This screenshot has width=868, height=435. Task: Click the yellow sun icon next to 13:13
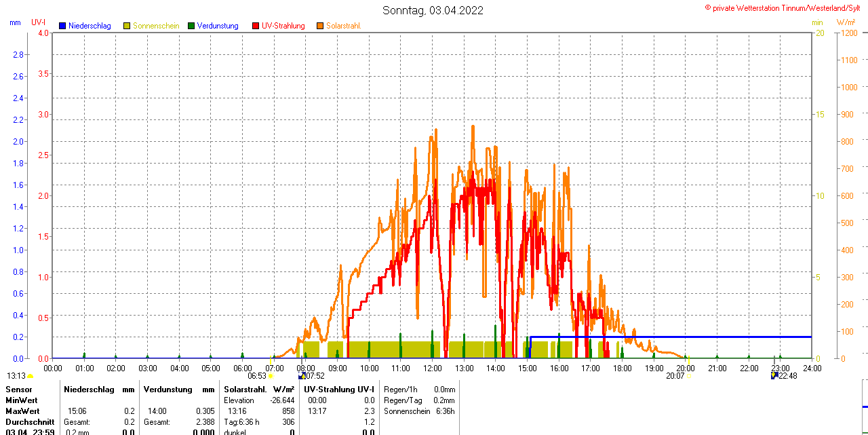point(30,376)
